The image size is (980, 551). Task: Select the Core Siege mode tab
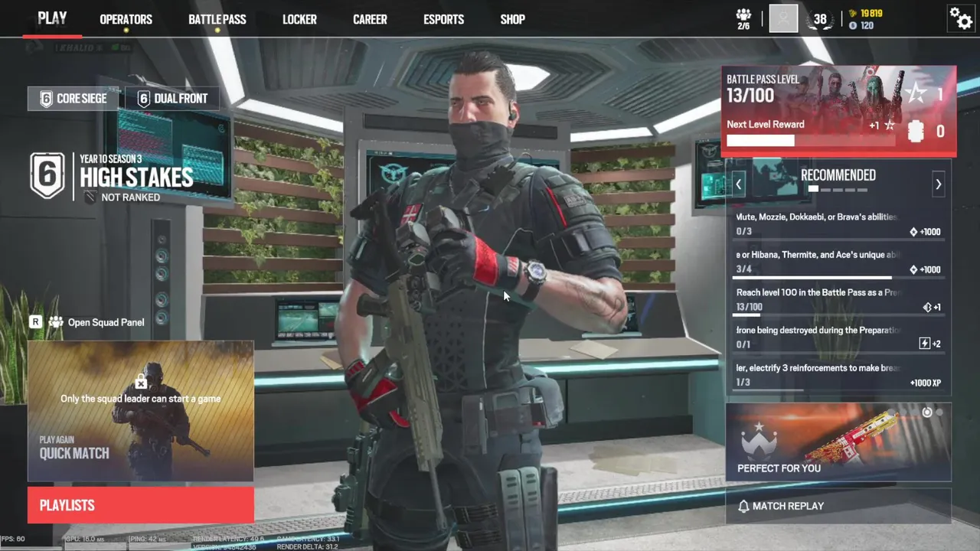tap(73, 99)
